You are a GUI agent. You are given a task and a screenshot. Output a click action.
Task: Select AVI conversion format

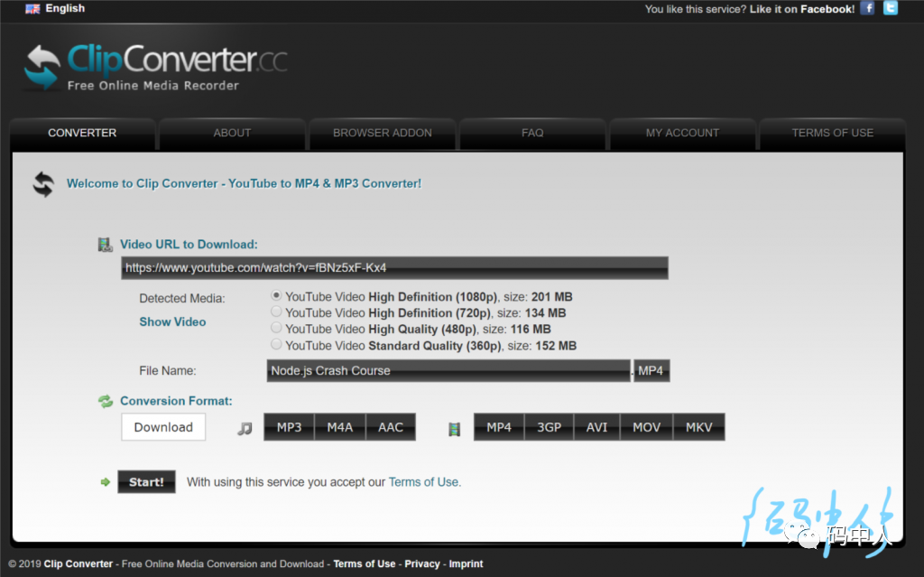[x=596, y=427]
